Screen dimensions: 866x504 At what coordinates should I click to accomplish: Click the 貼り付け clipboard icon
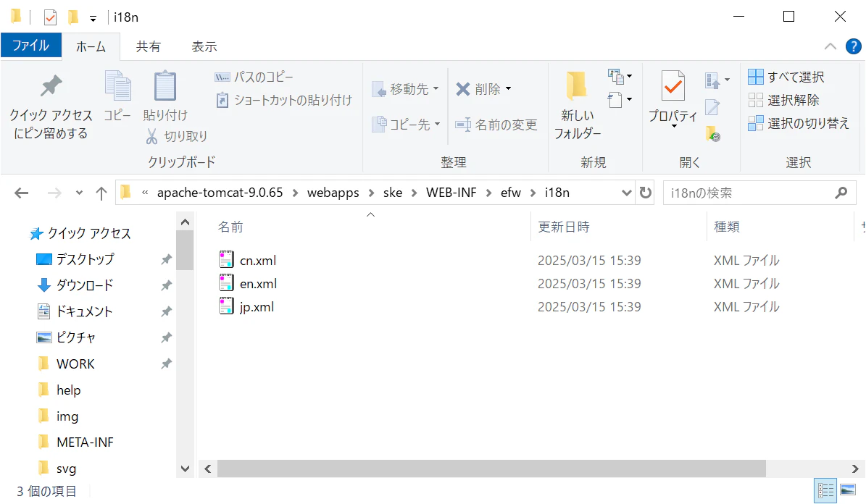tap(165, 96)
